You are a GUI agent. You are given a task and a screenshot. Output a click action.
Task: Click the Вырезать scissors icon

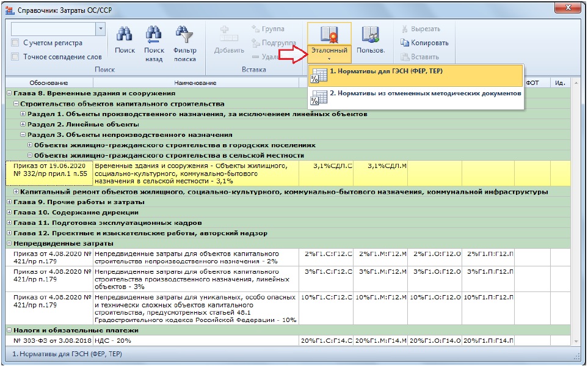pos(404,29)
